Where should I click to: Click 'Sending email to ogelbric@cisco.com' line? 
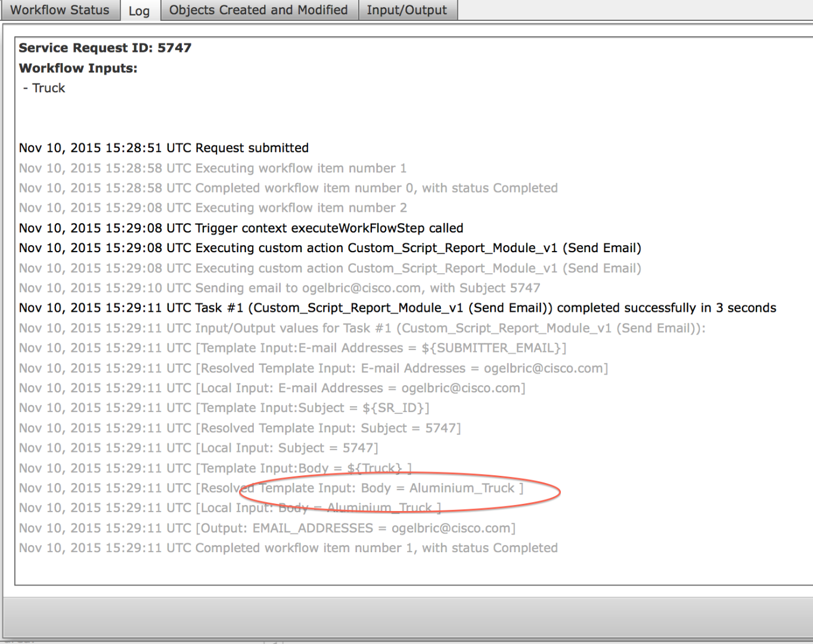coord(280,288)
